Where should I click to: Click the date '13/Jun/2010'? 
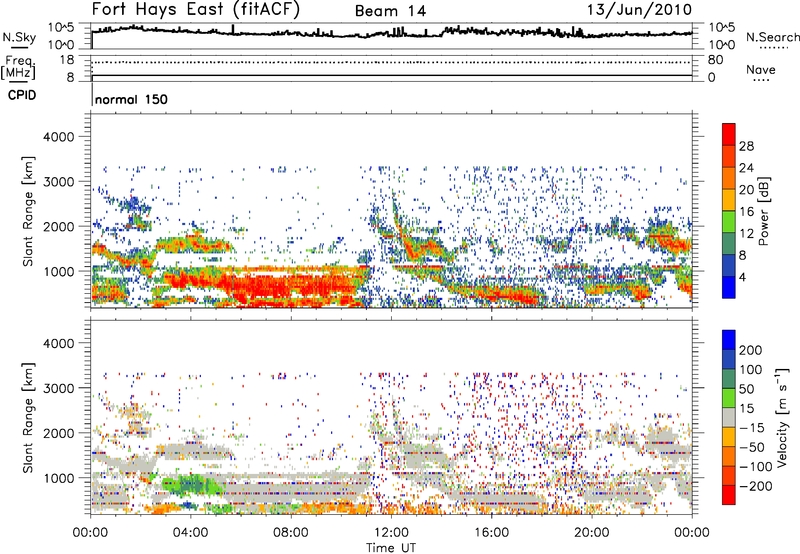(x=640, y=10)
